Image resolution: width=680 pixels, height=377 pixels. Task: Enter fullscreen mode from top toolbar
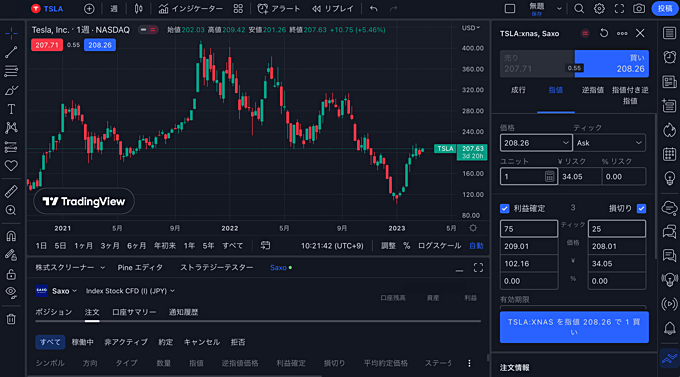[x=619, y=9]
